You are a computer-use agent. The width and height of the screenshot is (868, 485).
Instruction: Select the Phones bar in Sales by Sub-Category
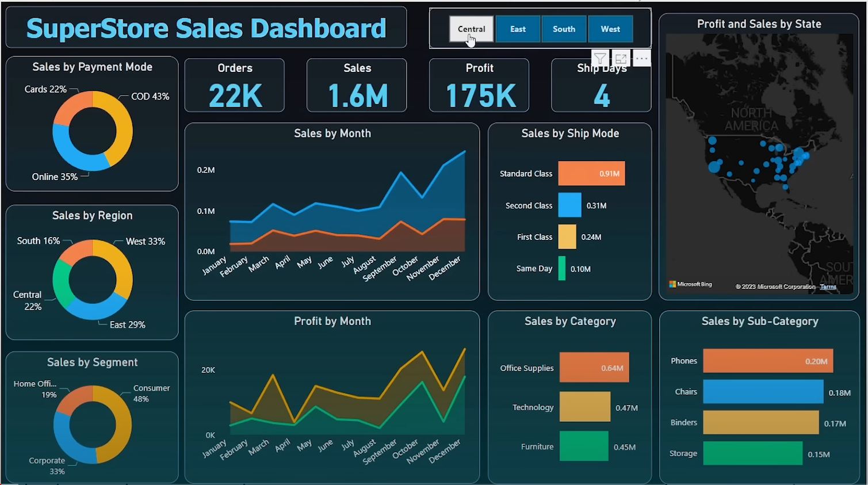pos(767,361)
